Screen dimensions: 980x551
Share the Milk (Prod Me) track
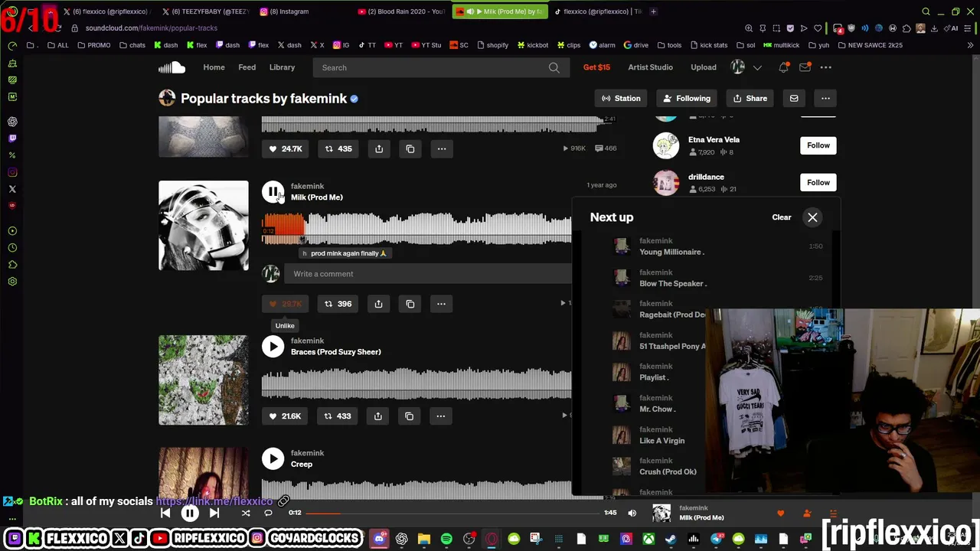(x=378, y=304)
